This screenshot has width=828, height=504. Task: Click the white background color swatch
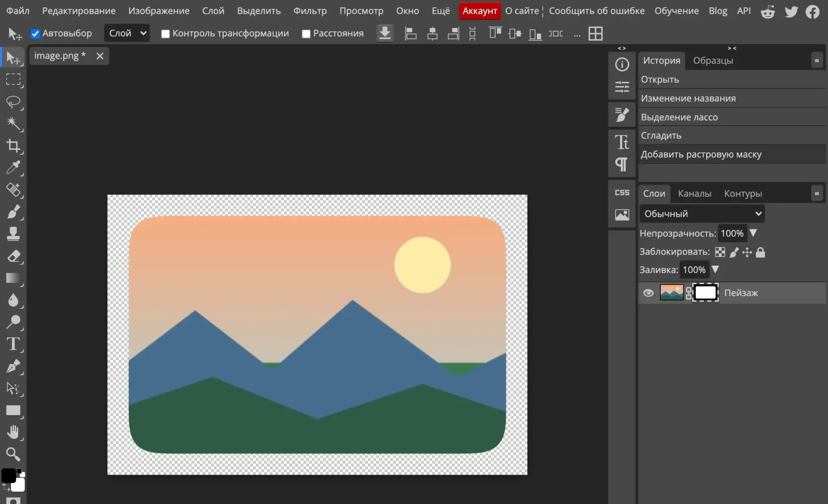(19, 486)
